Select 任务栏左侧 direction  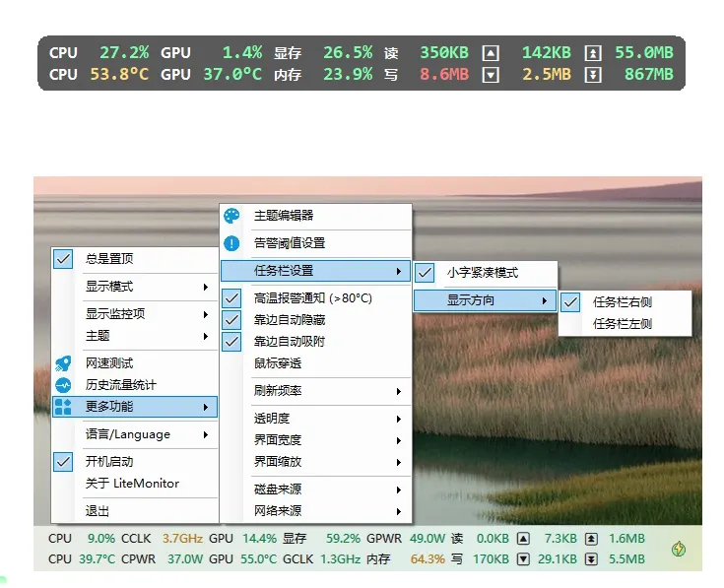625,324
